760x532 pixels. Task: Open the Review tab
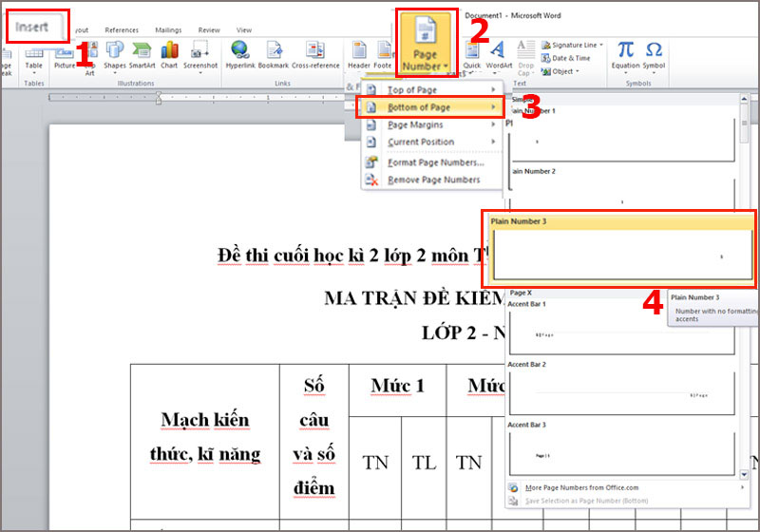coord(209,30)
